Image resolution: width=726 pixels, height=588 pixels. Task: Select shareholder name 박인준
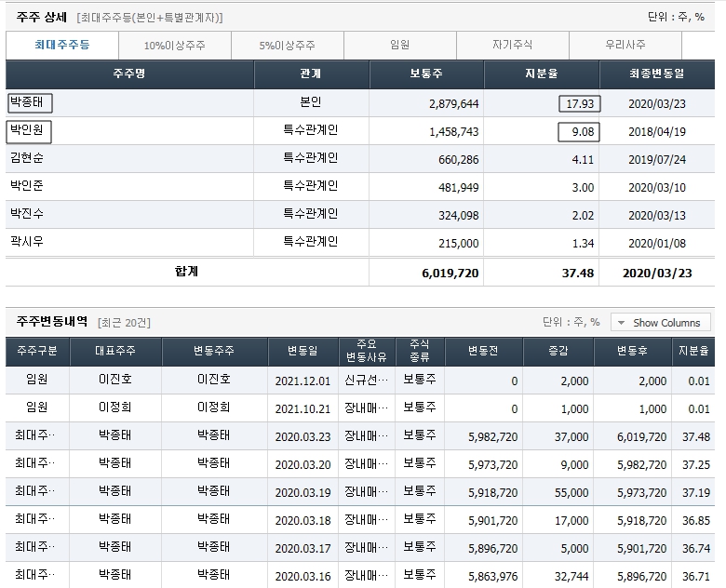tap(27, 186)
